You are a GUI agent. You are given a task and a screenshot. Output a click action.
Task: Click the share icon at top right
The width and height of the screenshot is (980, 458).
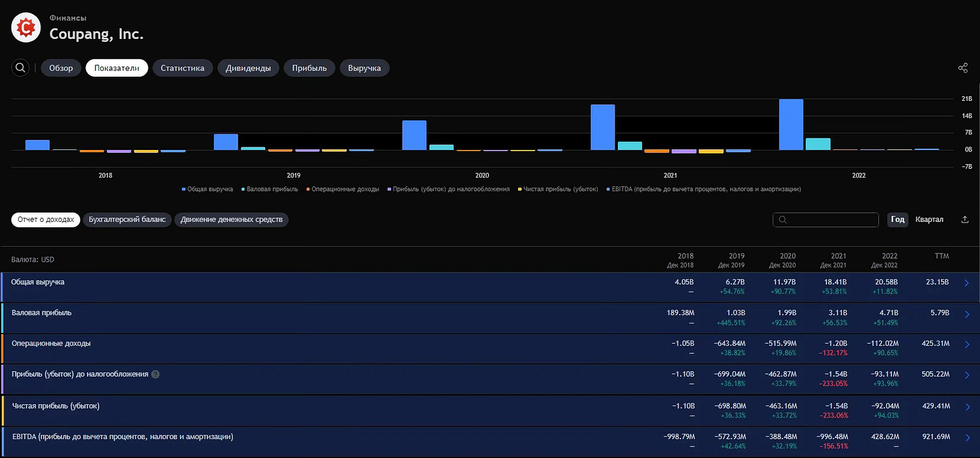pyautogui.click(x=963, y=68)
